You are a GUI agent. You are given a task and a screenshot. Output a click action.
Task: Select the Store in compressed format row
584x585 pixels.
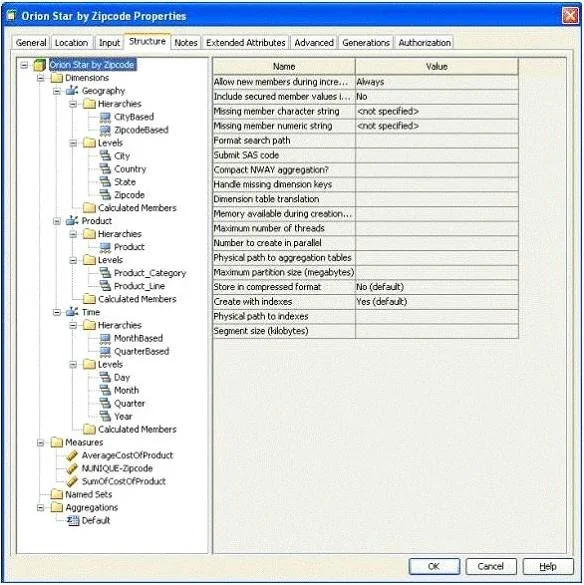(365, 287)
